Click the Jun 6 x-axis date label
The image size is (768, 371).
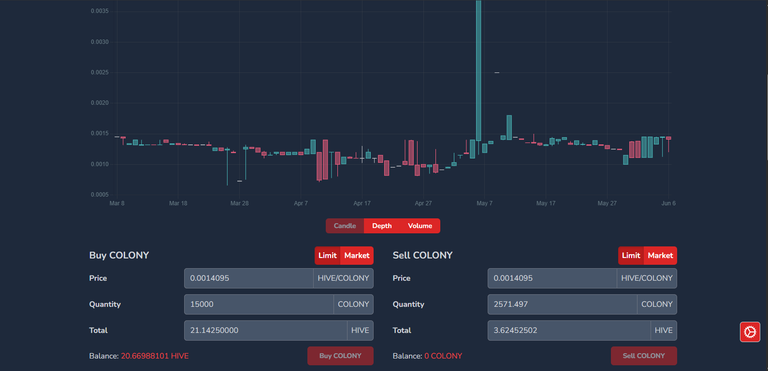coord(669,203)
